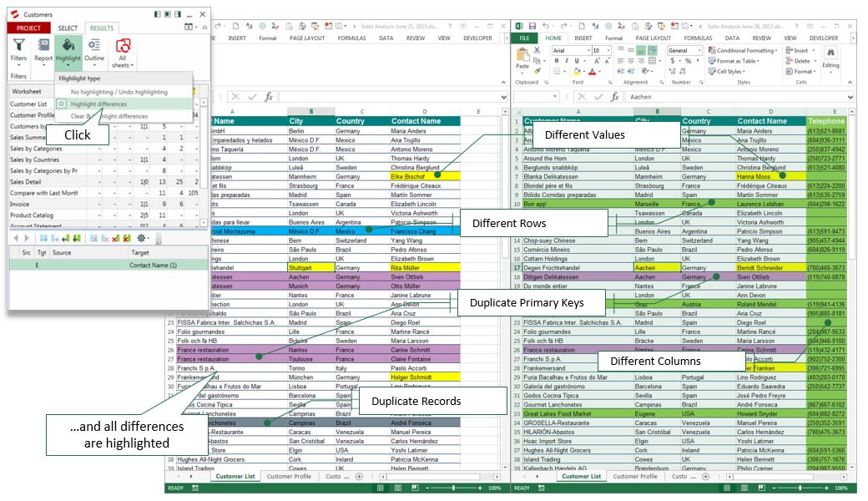Click the Fill Color swatch button
This screenshot has width=868, height=501.
pos(578,72)
